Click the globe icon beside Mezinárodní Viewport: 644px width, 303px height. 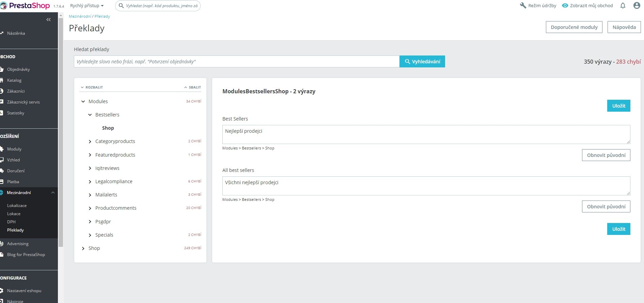1,193
